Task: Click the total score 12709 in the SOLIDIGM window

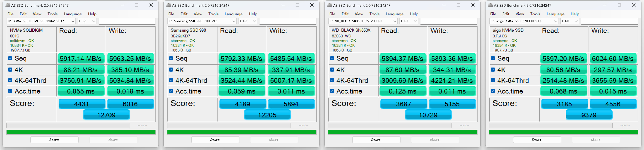Action: click(106, 115)
